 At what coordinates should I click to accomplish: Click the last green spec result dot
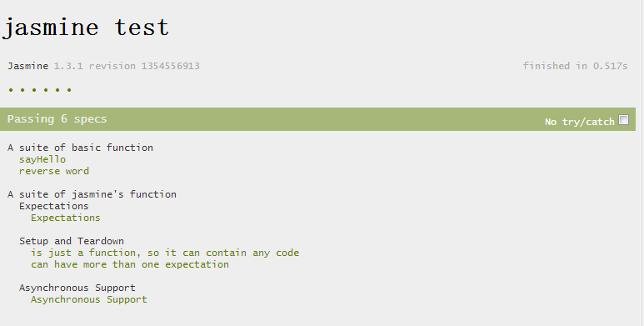click(69, 89)
